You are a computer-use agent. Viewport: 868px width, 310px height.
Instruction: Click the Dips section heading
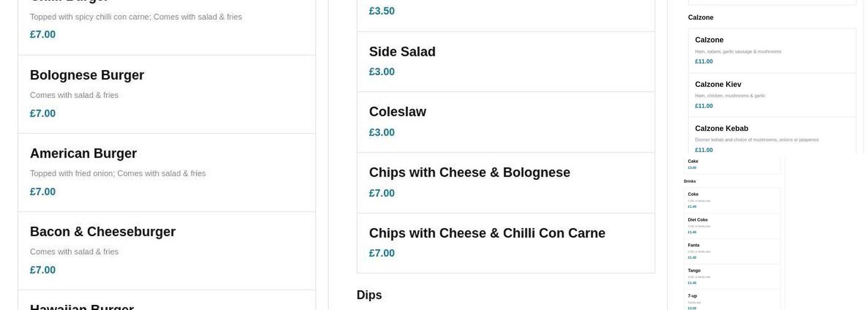(369, 295)
